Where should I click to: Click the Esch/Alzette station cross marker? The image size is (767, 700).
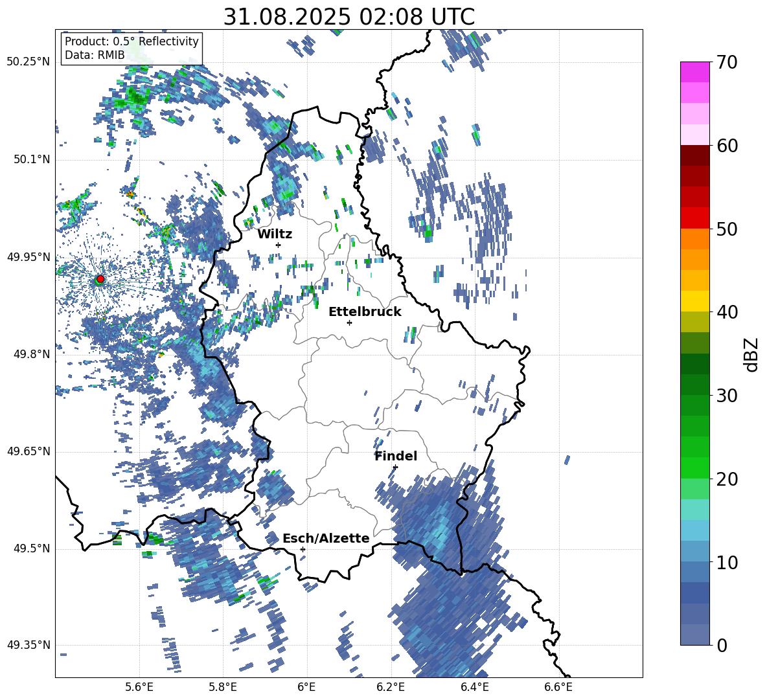pyautogui.click(x=303, y=549)
